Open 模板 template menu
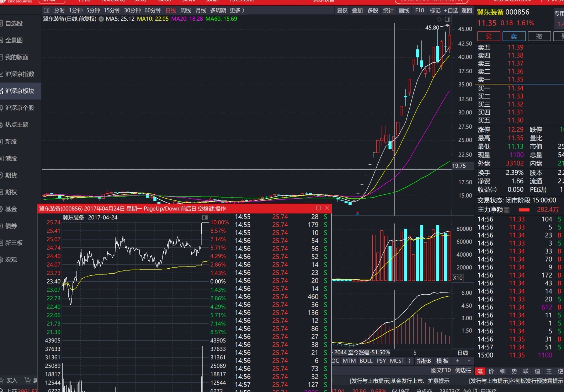Screen dimensions: 564x392 click(442, 361)
